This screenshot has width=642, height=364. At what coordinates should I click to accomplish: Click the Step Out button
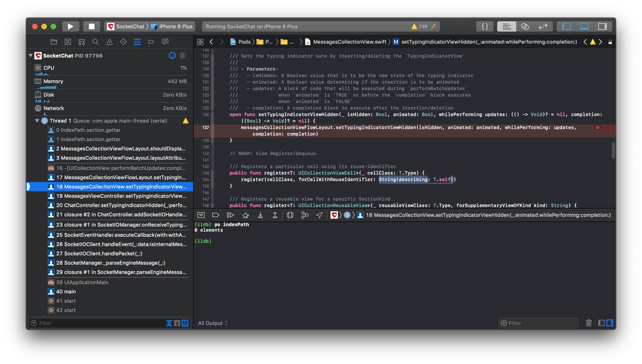(x=275, y=215)
